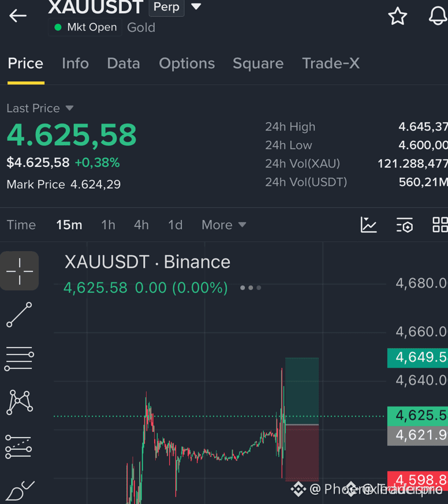The height and width of the screenshot is (504, 448).
Task: Open the XAUUSDT Perp pair dropdown arrow
Action: coord(196,6)
